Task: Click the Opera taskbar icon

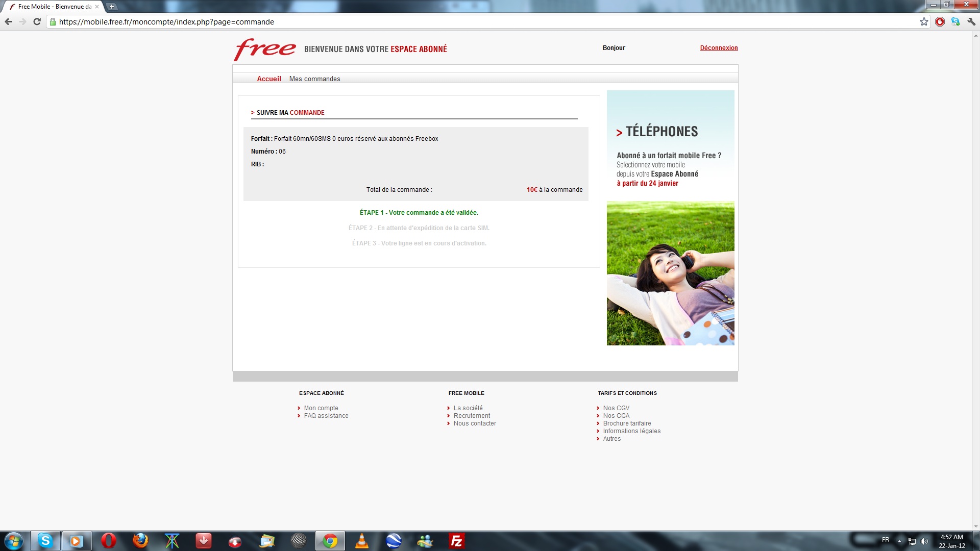Action: [x=108, y=541]
